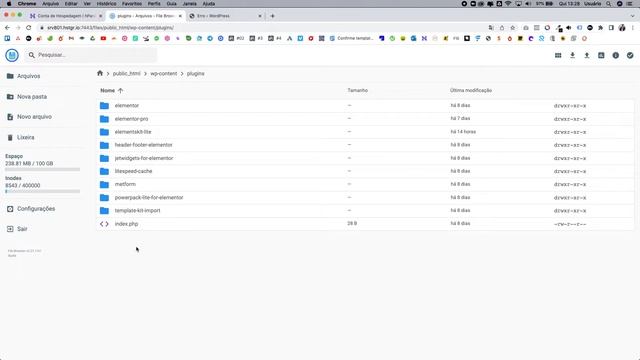Open Favoritos menu in menu bar

(x=132, y=4)
